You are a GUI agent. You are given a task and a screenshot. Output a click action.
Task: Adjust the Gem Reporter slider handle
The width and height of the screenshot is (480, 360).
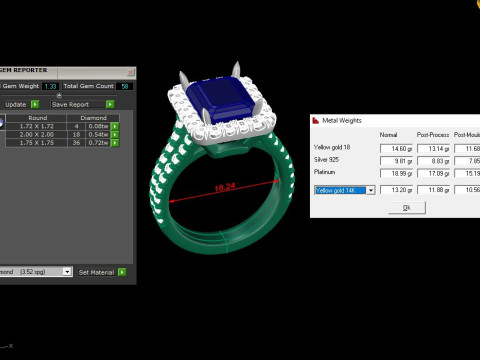point(59,96)
